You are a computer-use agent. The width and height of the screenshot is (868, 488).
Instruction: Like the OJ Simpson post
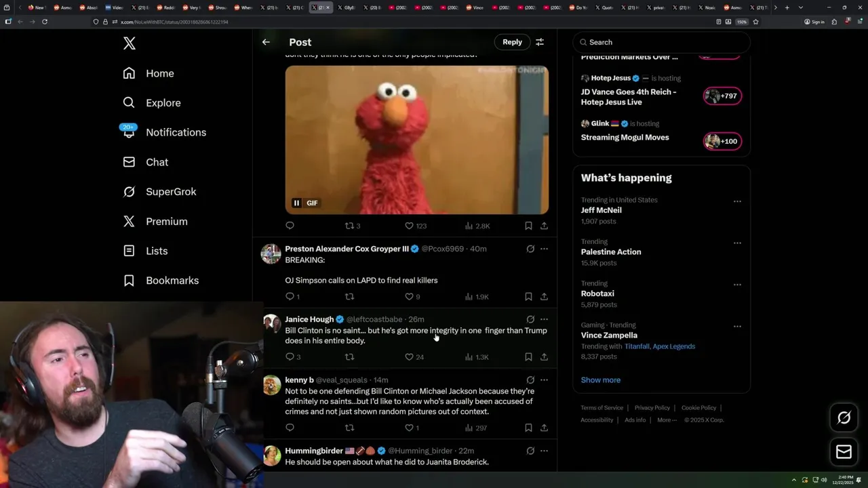412,296
